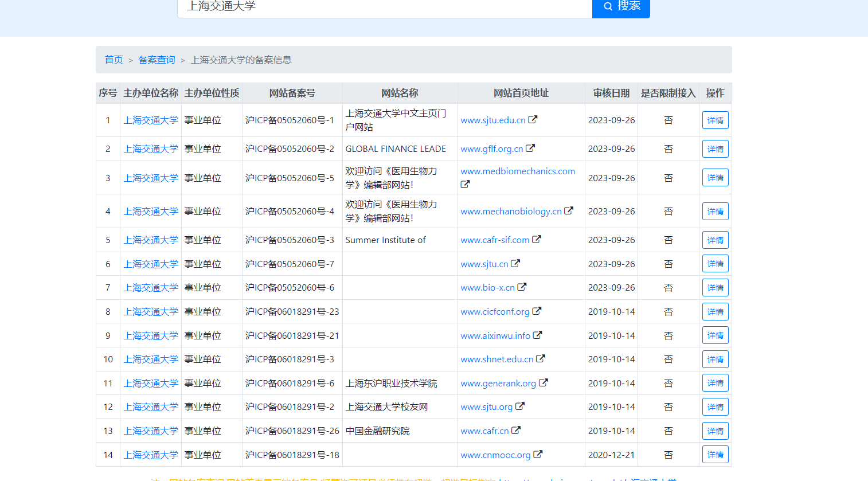868x481 pixels.
Task: Visit the www.cnmooc.org link
Action: (x=496, y=455)
